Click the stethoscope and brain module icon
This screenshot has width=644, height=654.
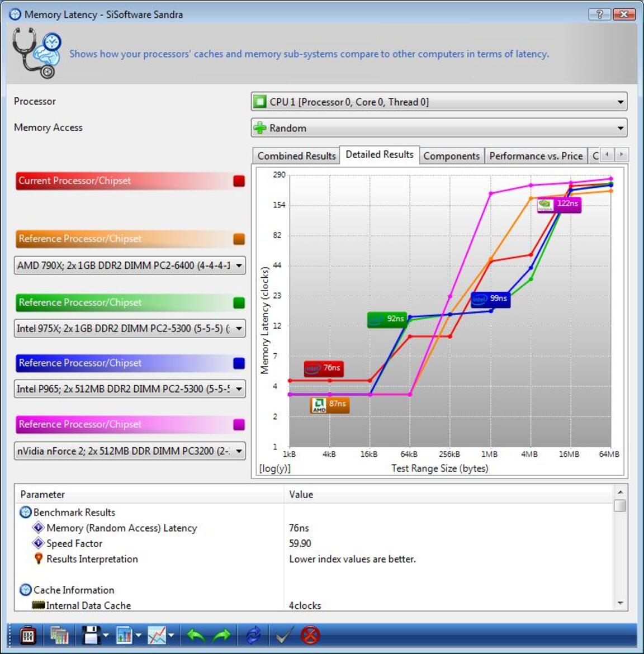tap(37, 53)
